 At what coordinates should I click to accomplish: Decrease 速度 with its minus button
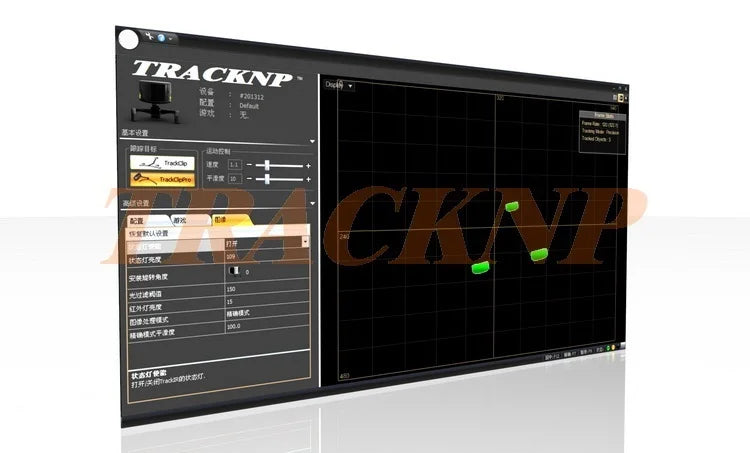pos(249,165)
